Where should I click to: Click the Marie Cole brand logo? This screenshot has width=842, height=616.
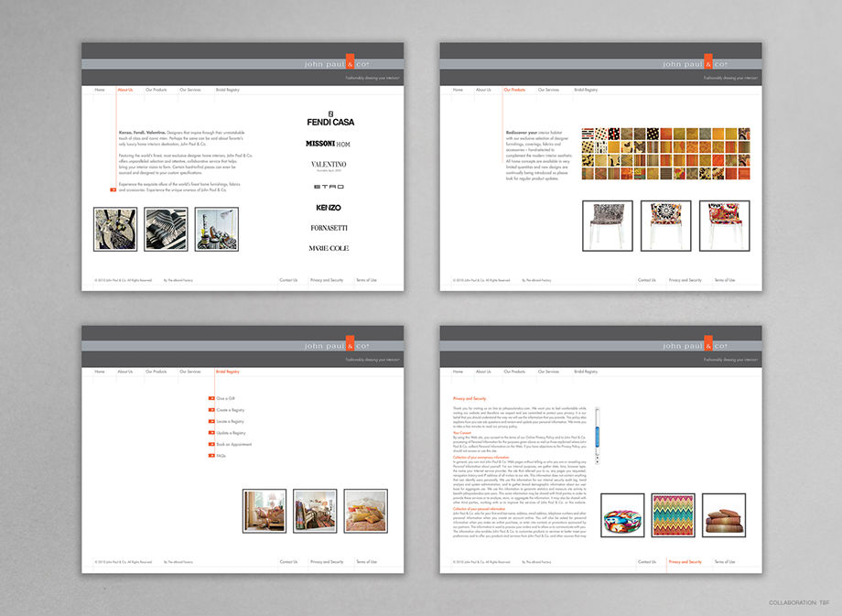click(329, 248)
